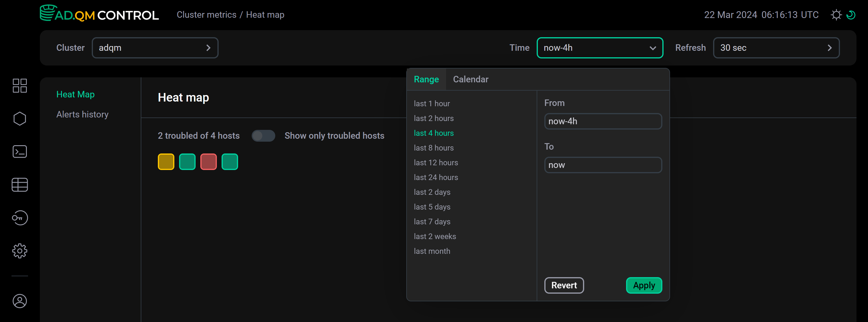868x322 pixels.
Task: Click the table view icon in sidebar
Action: tap(19, 184)
